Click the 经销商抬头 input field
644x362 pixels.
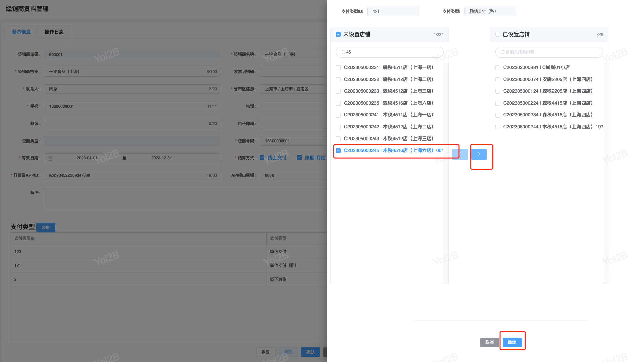132,72
